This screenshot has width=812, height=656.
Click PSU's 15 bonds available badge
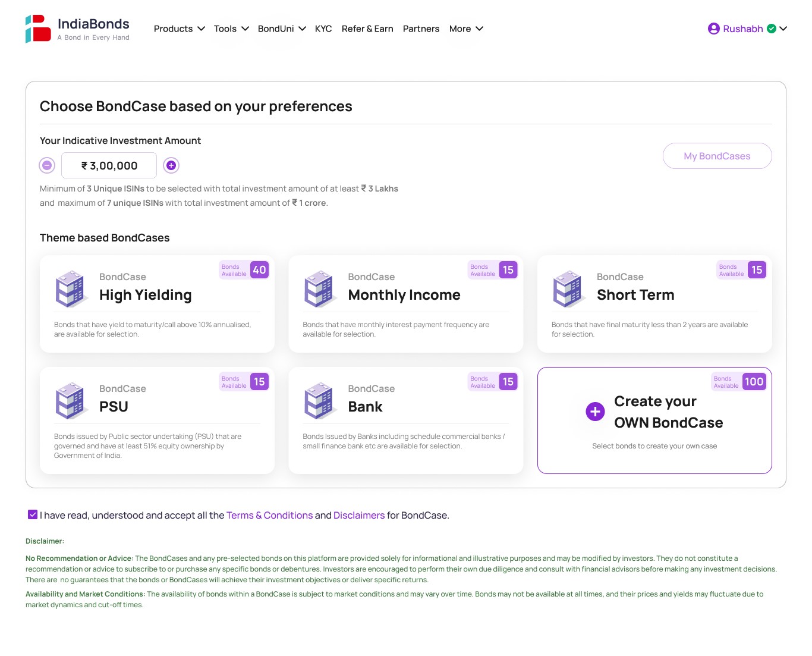(244, 382)
